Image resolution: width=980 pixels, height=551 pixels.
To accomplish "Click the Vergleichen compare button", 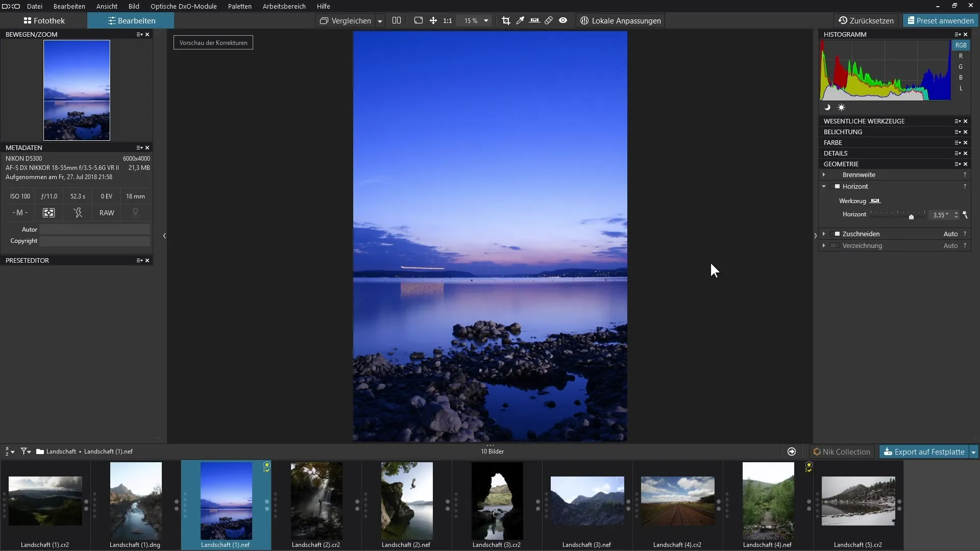I will [346, 20].
